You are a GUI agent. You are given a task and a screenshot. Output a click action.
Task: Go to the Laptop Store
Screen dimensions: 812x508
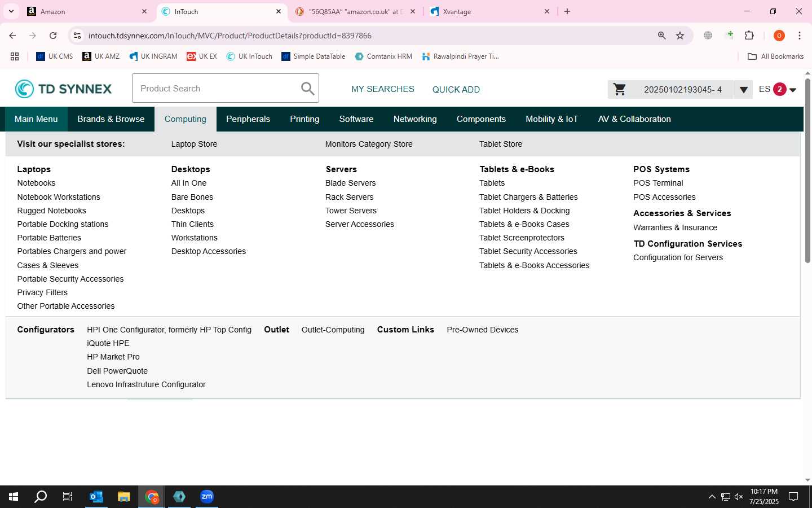(194, 144)
